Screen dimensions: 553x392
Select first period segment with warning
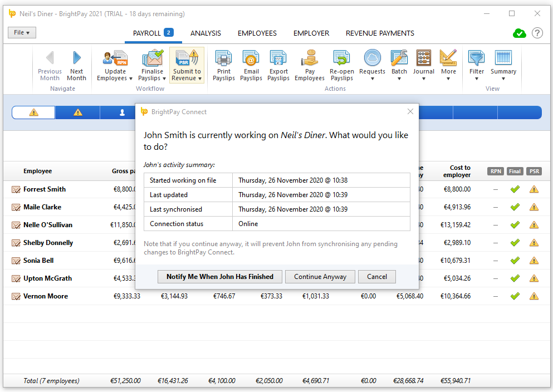[33, 112]
